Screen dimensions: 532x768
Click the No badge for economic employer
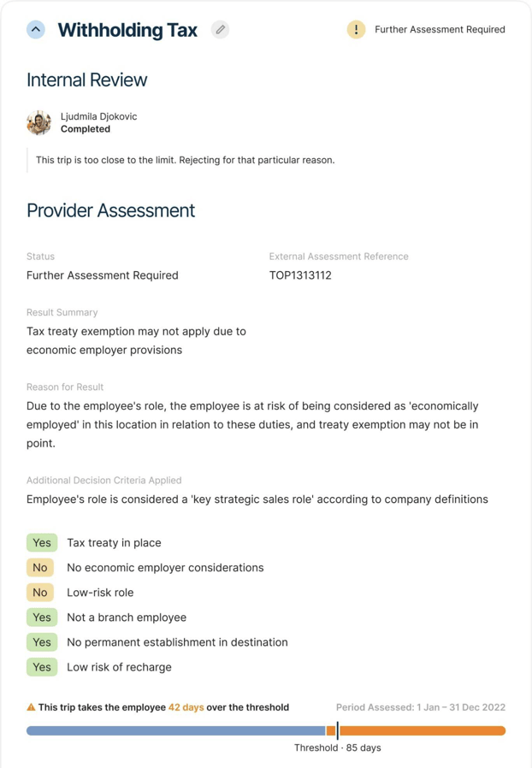(x=40, y=568)
